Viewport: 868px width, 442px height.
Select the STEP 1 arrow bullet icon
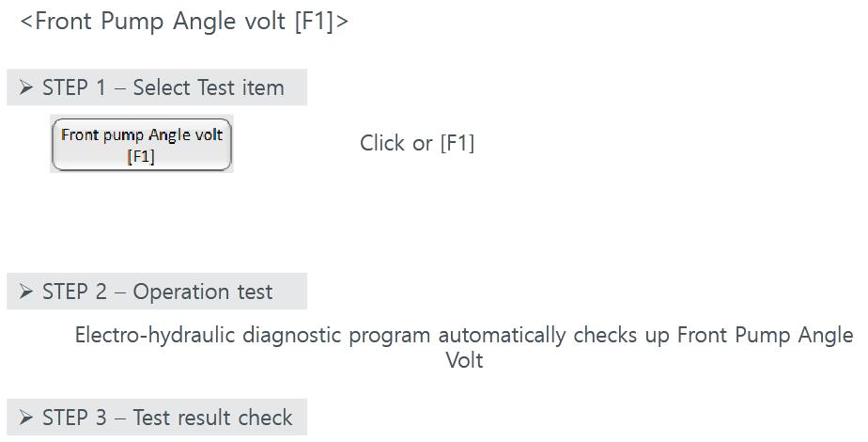26,87
